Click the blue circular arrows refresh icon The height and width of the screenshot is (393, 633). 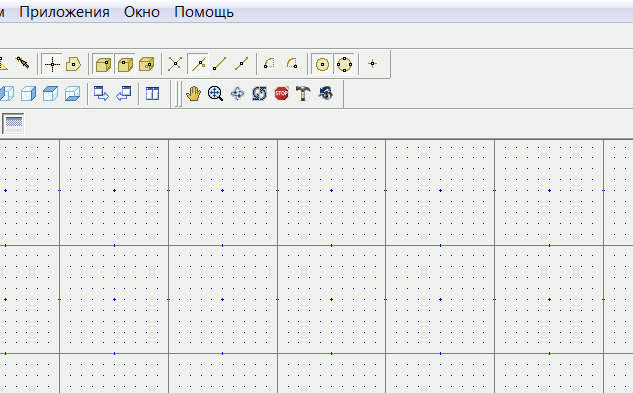[259, 94]
